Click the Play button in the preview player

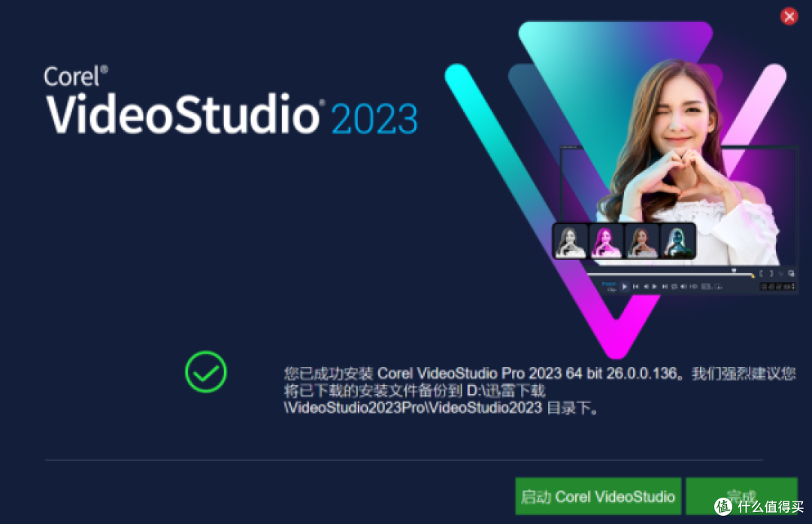point(625,286)
